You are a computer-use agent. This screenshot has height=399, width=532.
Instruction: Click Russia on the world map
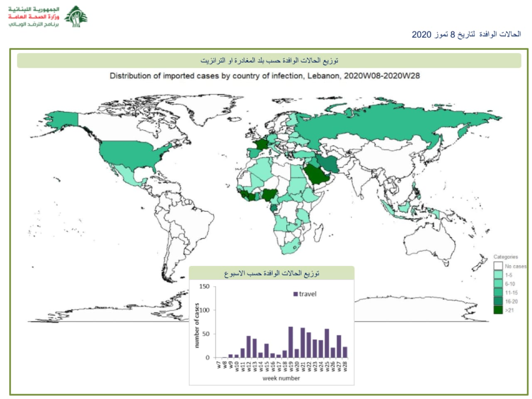click(374, 121)
